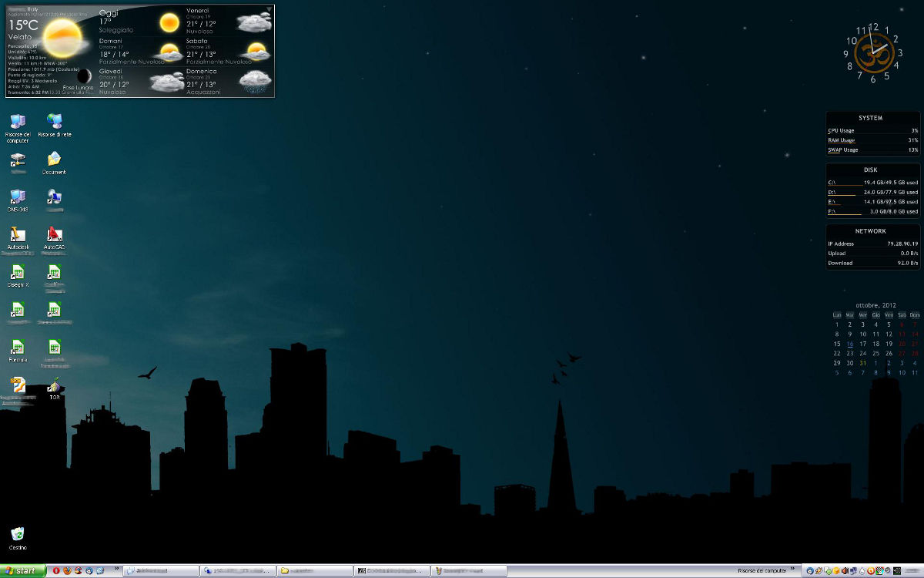This screenshot has width=924, height=578.
Task: Open the DNS-343 network drive shortcut
Action: pos(17,197)
